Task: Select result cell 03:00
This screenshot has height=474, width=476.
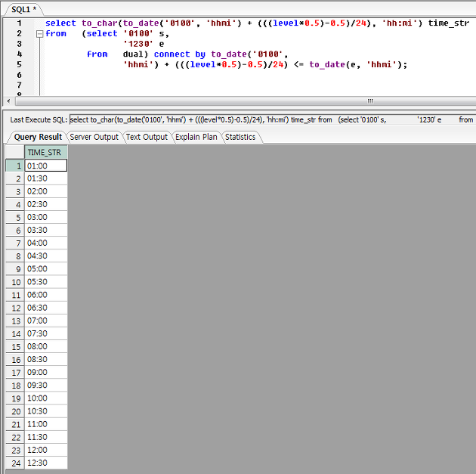Action: point(46,218)
